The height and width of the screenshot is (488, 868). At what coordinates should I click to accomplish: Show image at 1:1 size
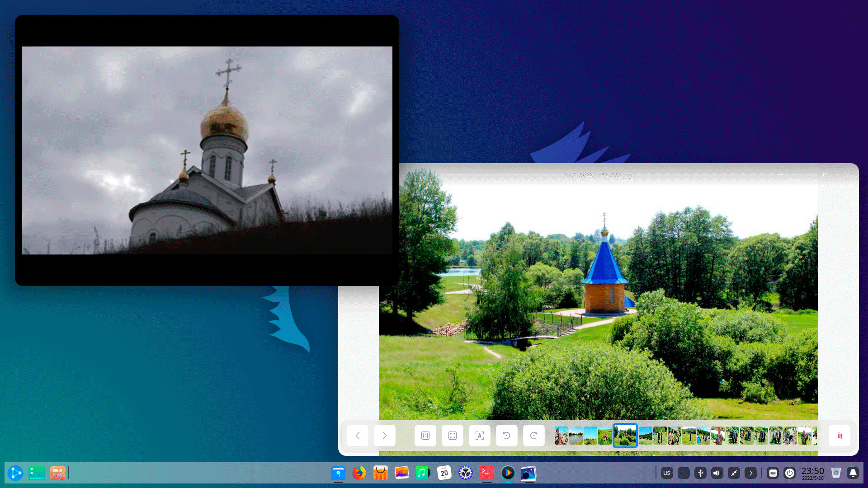pyautogui.click(x=425, y=436)
